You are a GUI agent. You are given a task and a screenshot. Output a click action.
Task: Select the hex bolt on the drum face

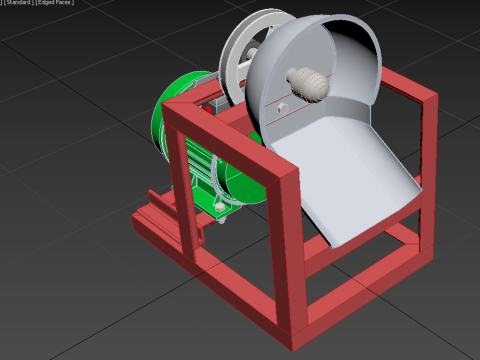(x=282, y=108)
